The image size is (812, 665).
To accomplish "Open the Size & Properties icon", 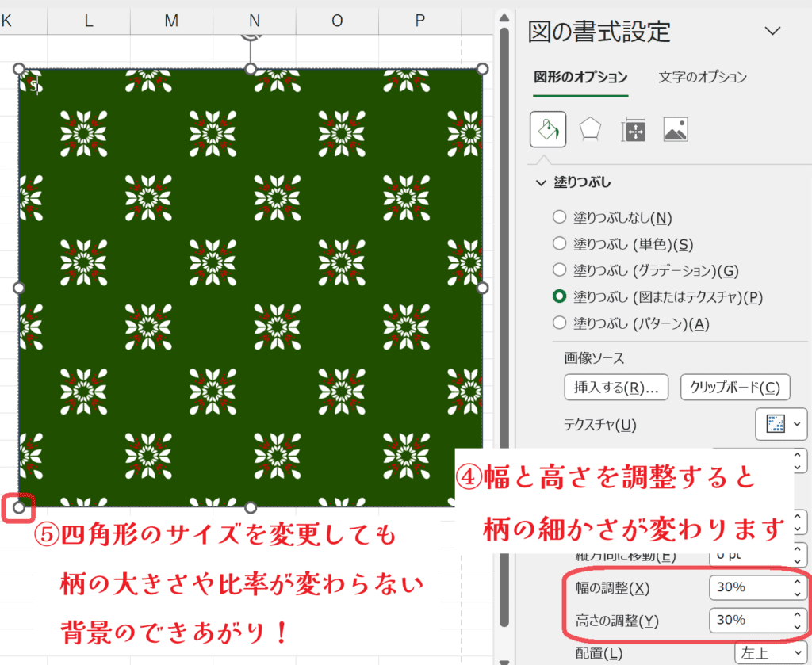I will [x=634, y=129].
